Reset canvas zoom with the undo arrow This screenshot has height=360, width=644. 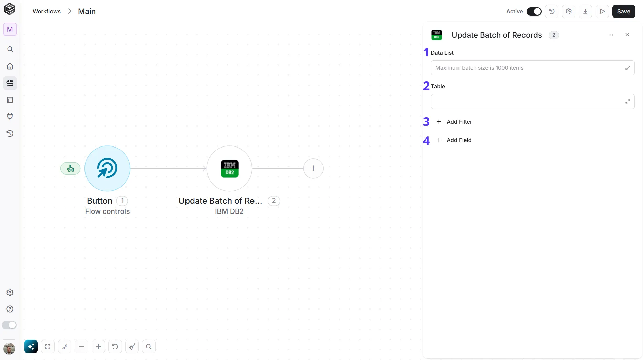115,347
